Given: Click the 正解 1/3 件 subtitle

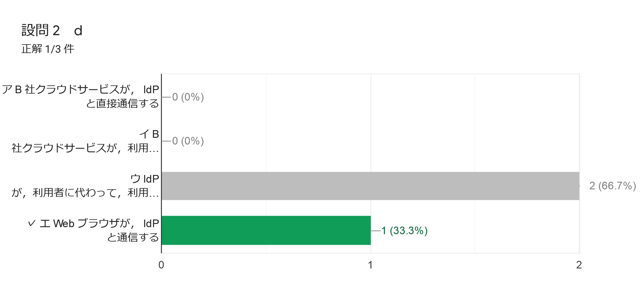Looking at the screenshot, I should coord(48,49).
